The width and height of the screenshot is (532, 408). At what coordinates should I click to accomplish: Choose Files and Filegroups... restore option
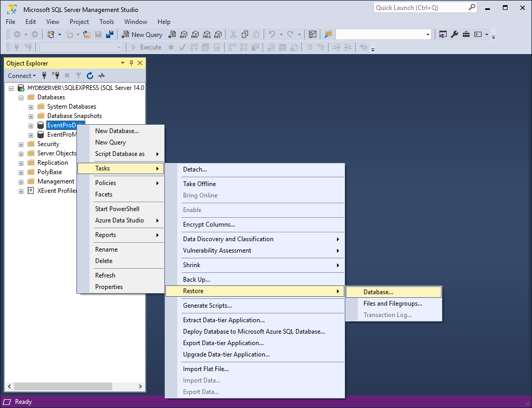tap(394, 304)
